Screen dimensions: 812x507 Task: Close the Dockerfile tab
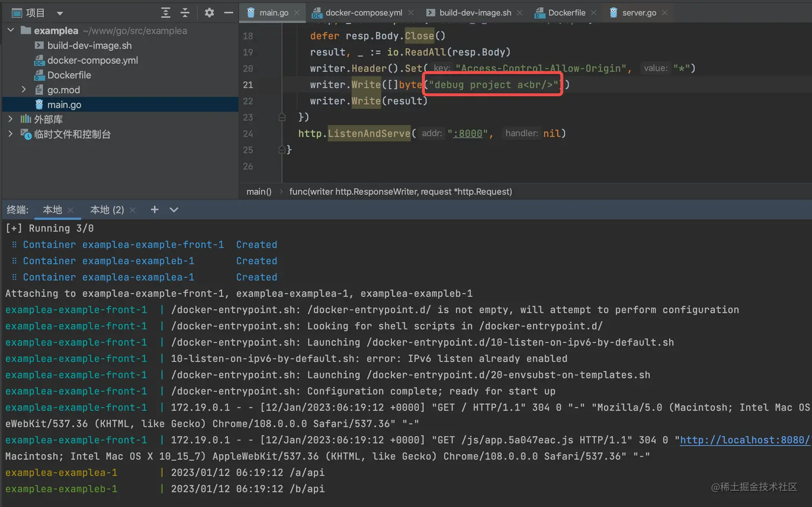(593, 13)
